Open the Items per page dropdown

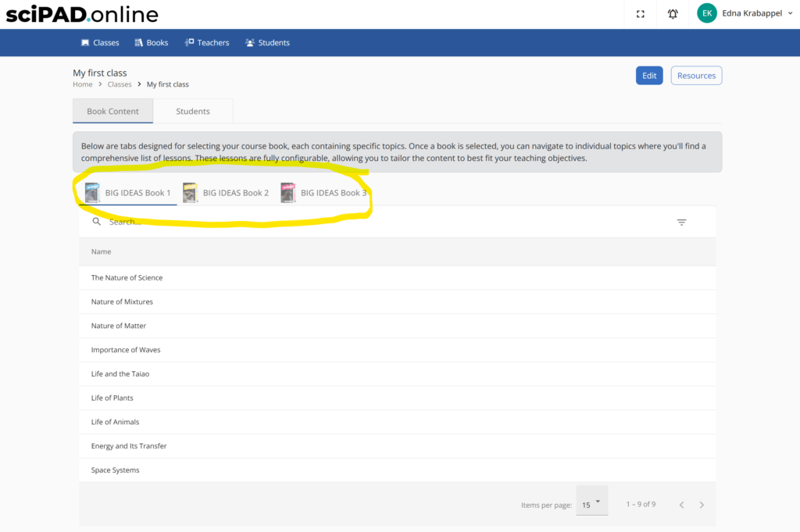pyautogui.click(x=592, y=501)
